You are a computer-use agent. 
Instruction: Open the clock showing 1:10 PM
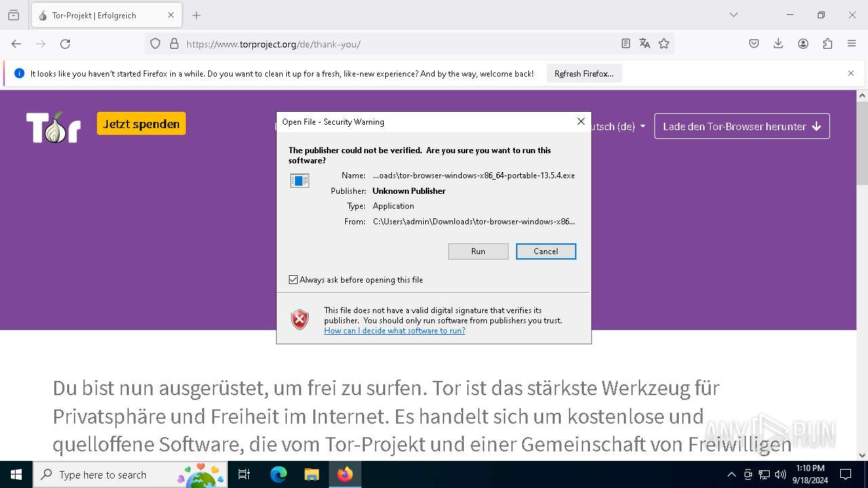[810, 474]
